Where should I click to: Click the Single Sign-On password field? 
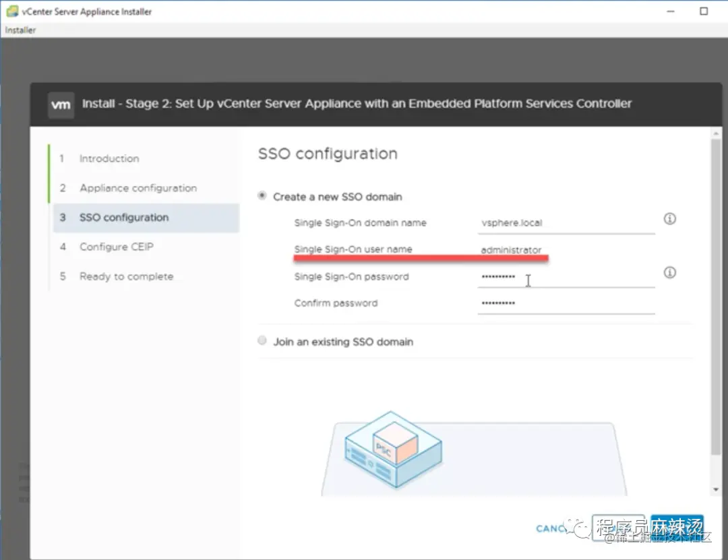pos(566,277)
